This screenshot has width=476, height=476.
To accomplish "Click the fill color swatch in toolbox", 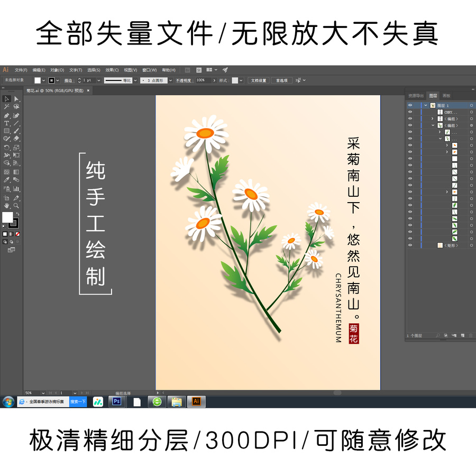I will pos(7,217).
